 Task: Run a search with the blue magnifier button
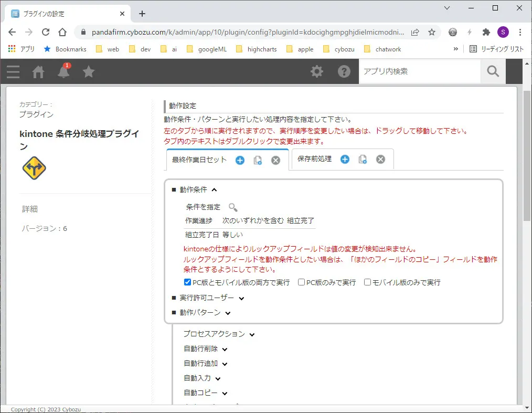tap(492, 71)
